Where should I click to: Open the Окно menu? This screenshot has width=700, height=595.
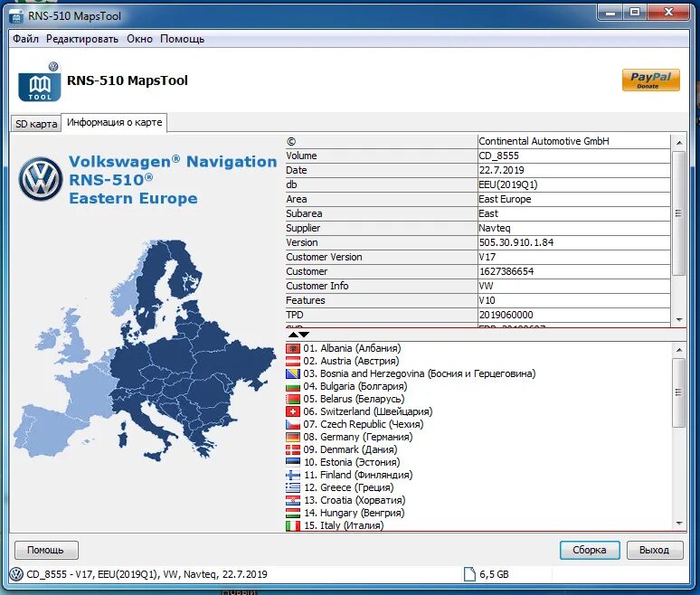point(139,39)
